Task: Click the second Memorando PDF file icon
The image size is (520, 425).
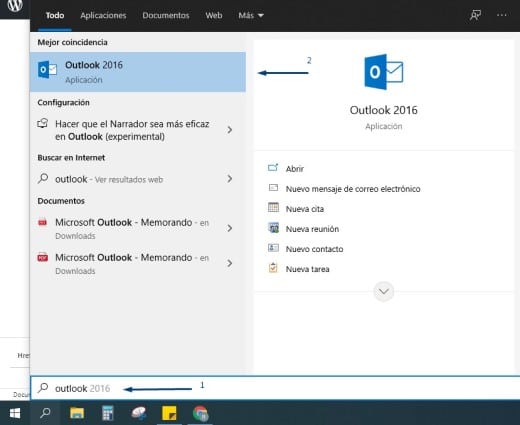Action: point(43,257)
